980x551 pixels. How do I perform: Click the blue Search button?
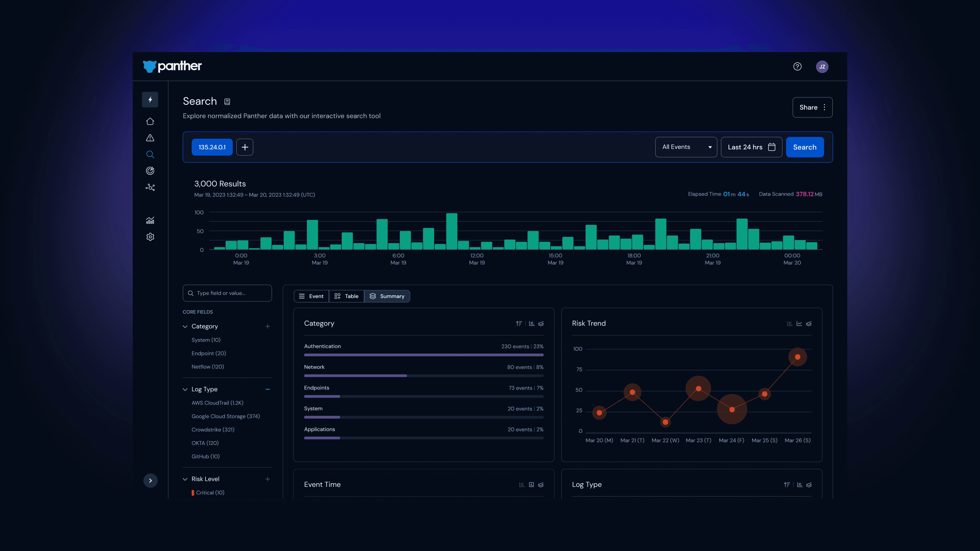pos(805,147)
